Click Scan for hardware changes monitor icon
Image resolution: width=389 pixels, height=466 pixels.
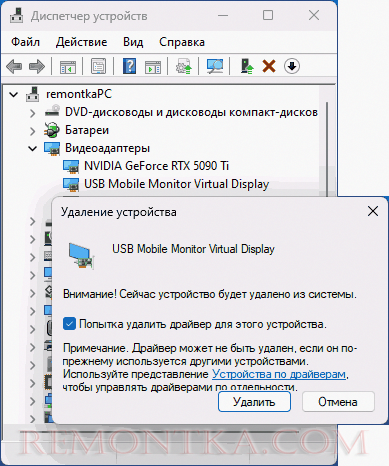(215, 66)
